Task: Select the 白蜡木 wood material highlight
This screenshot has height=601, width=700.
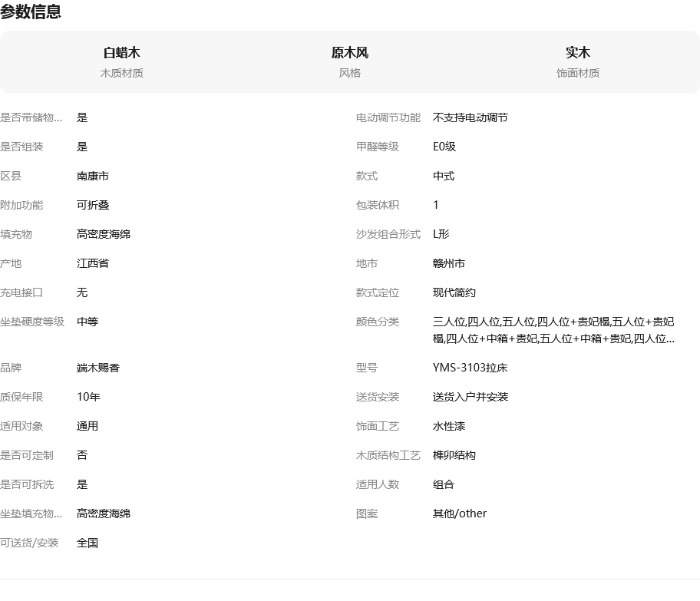Action: pyautogui.click(x=121, y=53)
